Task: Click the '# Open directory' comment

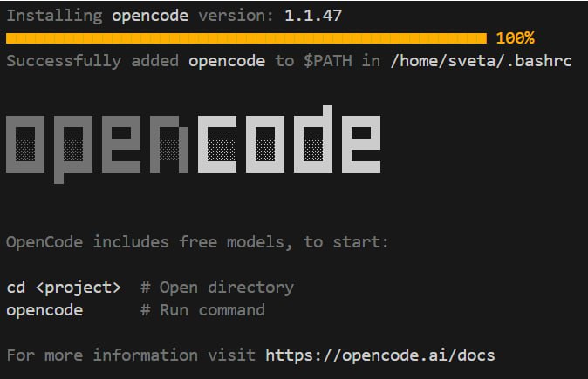Action: [x=217, y=288]
